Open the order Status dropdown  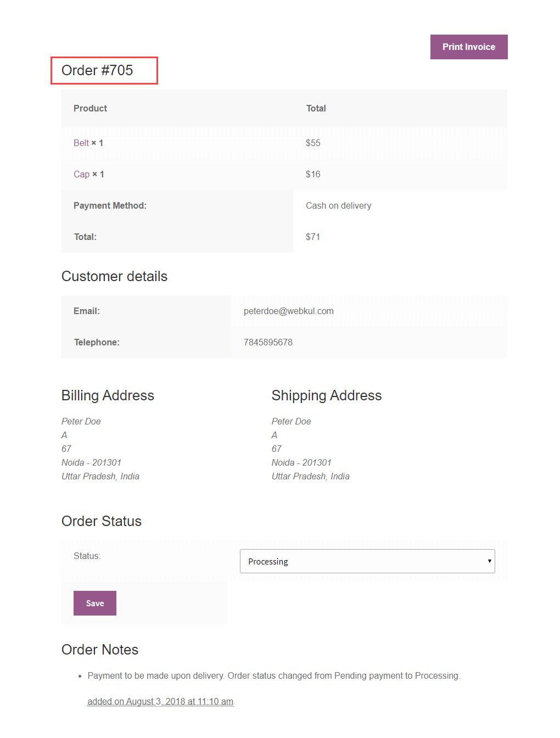click(x=367, y=561)
